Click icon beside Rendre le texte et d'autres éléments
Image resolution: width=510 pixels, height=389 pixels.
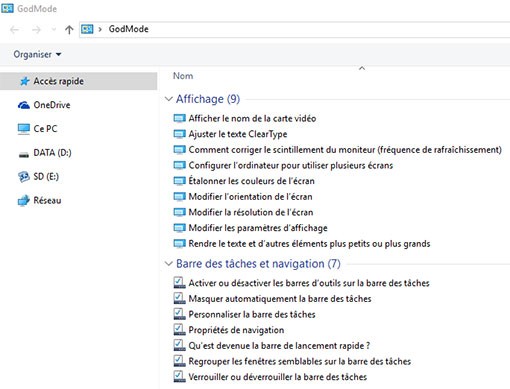180,244
